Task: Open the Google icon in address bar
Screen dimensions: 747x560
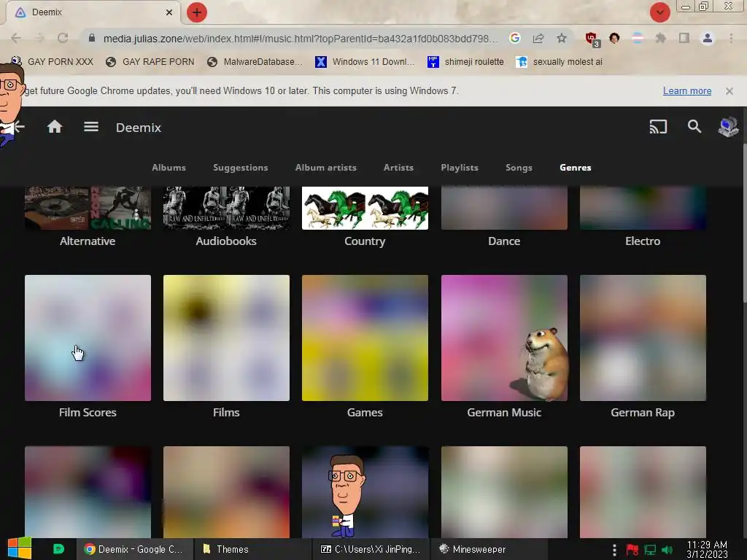Action: (514, 38)
